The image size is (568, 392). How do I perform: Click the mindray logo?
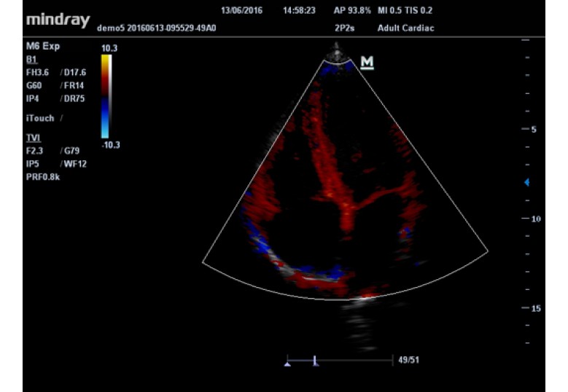58,20
